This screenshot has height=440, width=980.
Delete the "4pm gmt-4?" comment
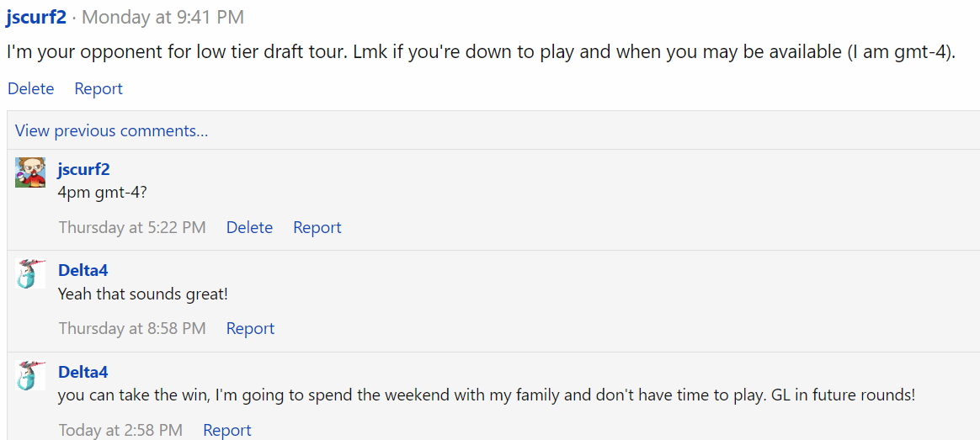coord(249,227)
